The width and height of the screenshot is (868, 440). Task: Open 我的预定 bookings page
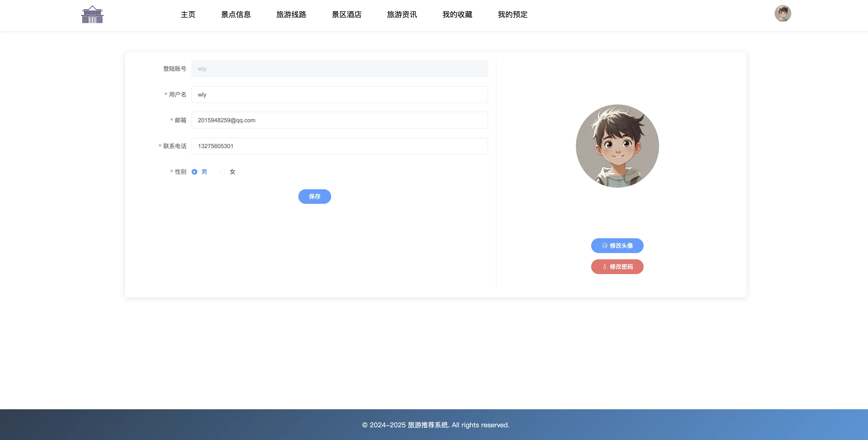[x=513, y=15]
